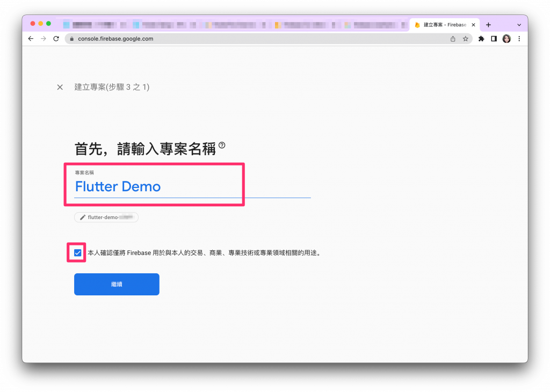Click the 建立專案(步驟 3 之 1) heading text
This screenshot has height=392, width=550.
pos(112,87)
